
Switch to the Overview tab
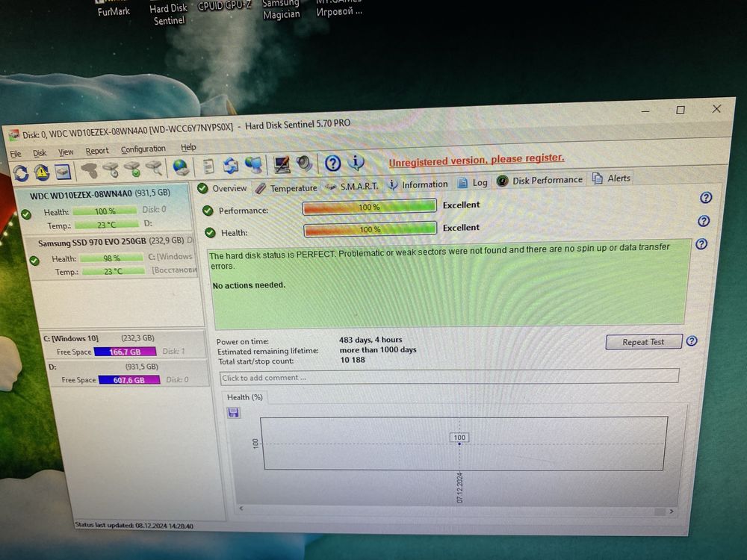223,189
